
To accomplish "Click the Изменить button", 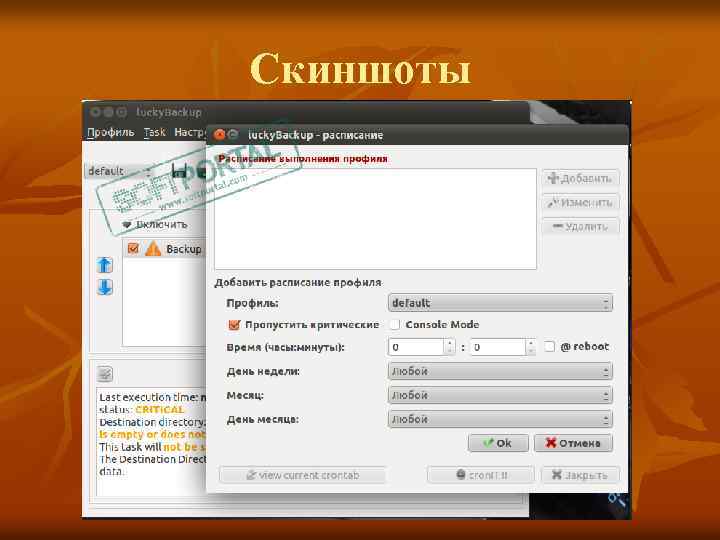I will [580, 202].
